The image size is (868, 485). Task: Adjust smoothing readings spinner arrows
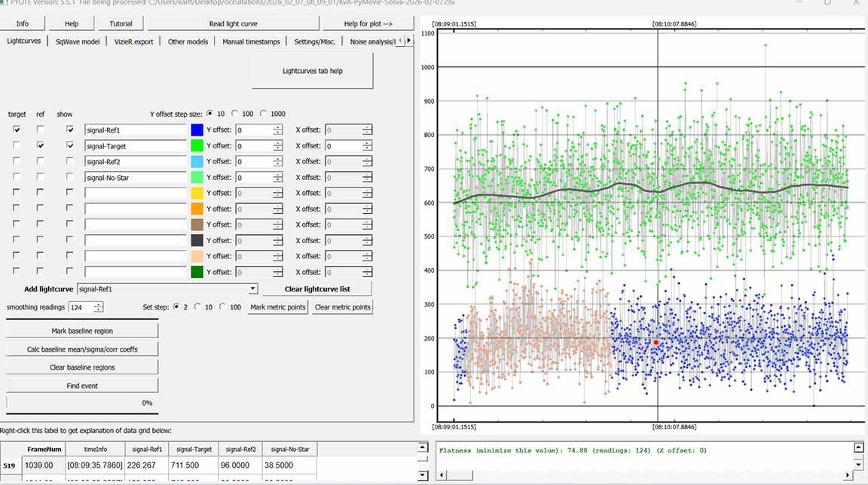(98, 307)
